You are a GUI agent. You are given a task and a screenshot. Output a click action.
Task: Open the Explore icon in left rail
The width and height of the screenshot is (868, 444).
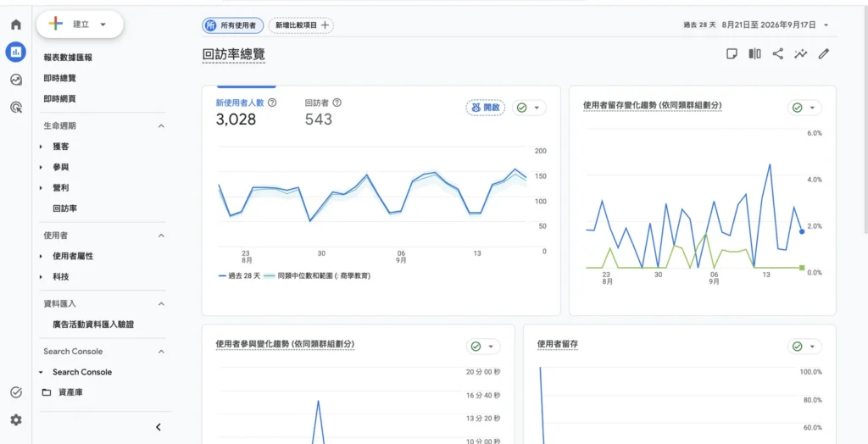16,80
